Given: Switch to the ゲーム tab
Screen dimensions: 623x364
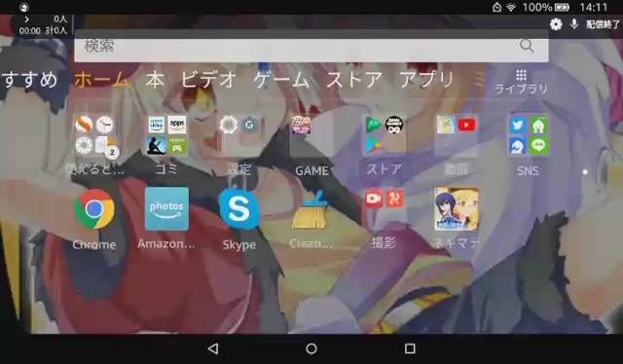Looking at the screenshot, I should [x=281, y=80].
